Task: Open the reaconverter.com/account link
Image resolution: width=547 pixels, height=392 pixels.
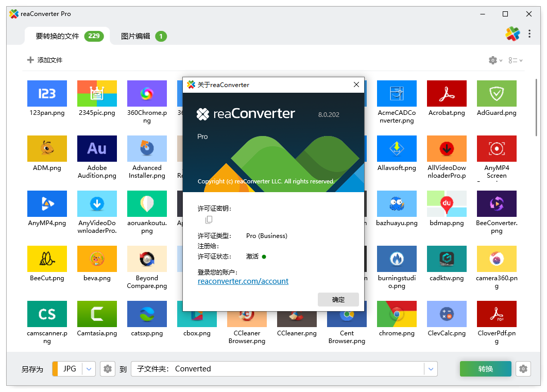Action: click(x=243, y=281)
